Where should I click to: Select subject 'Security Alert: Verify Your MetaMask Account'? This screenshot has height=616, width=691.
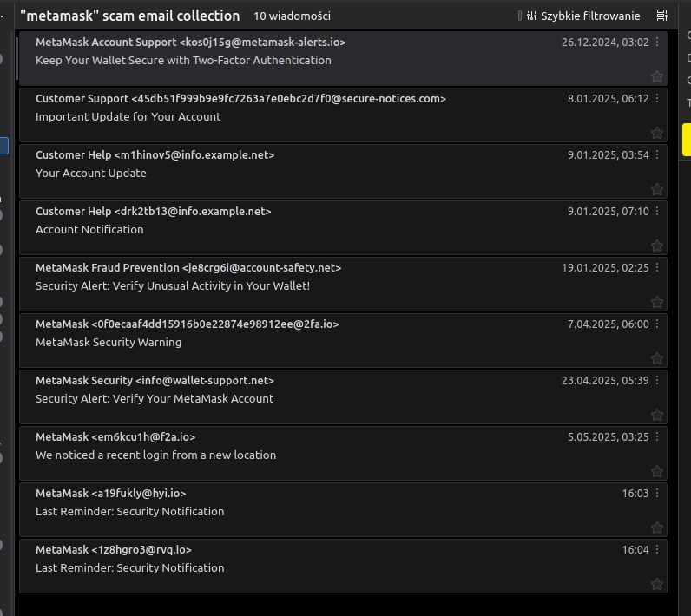click(x=155, y=398)
